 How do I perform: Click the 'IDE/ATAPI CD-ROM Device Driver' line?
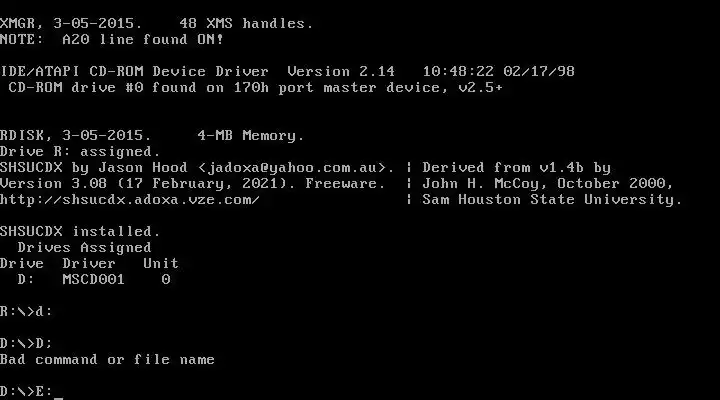click(x=134, y=72)
